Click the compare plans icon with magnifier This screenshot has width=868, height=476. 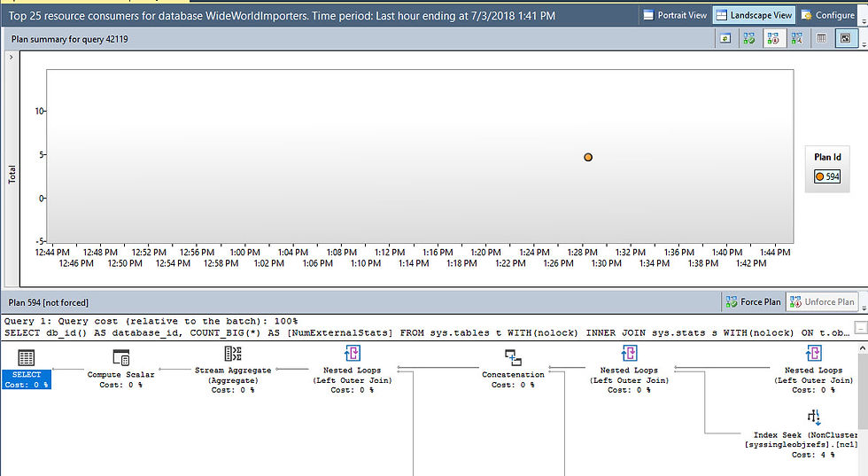[x=796, y=39]
